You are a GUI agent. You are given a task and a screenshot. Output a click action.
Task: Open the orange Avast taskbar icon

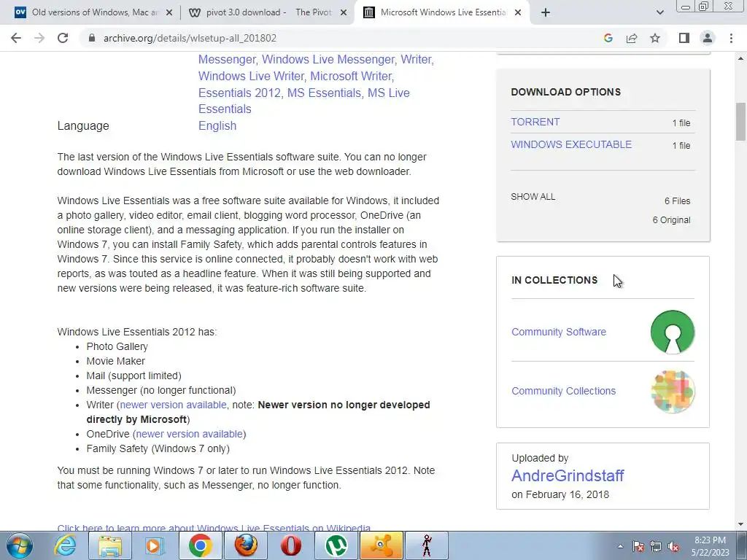click(381, 545)
